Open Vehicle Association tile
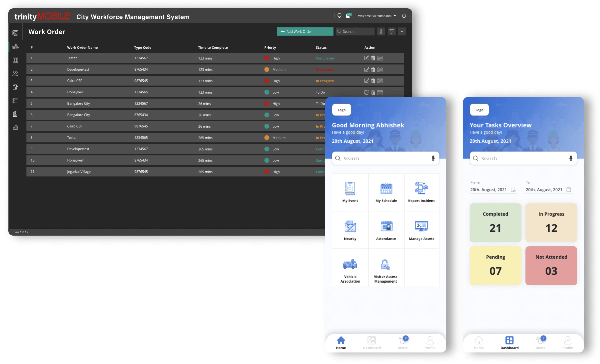This screenshot has width=600, height=364. (x=350, y=268)
